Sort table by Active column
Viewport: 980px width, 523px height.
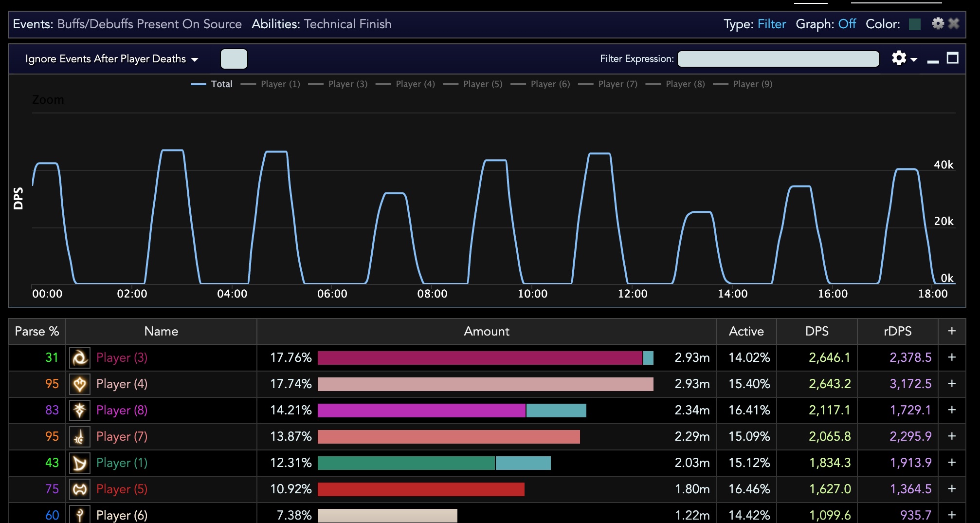click(x=746, y=331)
